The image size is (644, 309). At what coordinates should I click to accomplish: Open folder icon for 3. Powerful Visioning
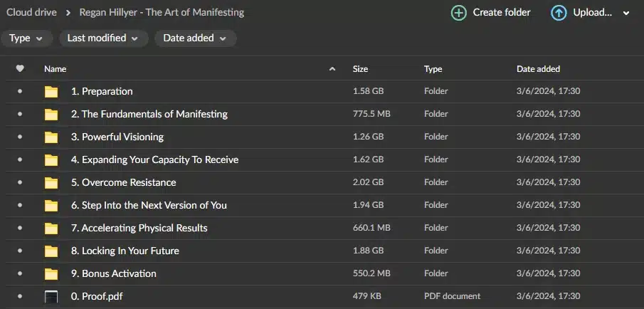(x=51, y=137)
